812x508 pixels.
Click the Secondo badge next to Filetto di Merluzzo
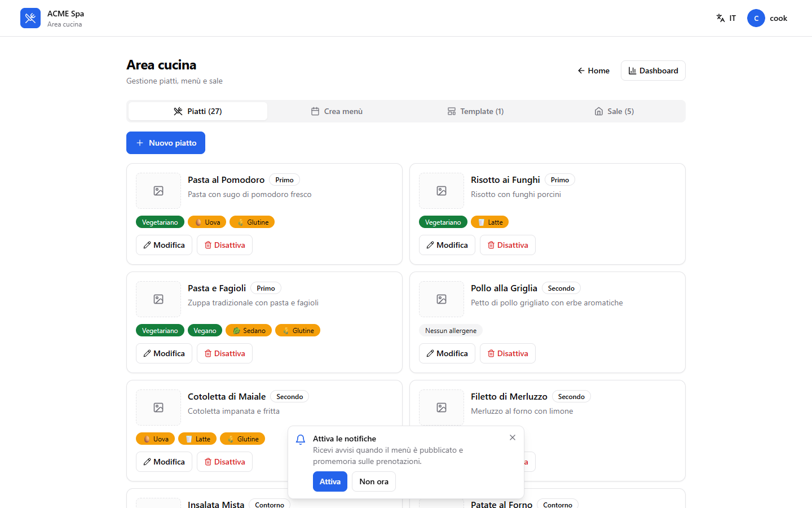click(x=571, y=397)
